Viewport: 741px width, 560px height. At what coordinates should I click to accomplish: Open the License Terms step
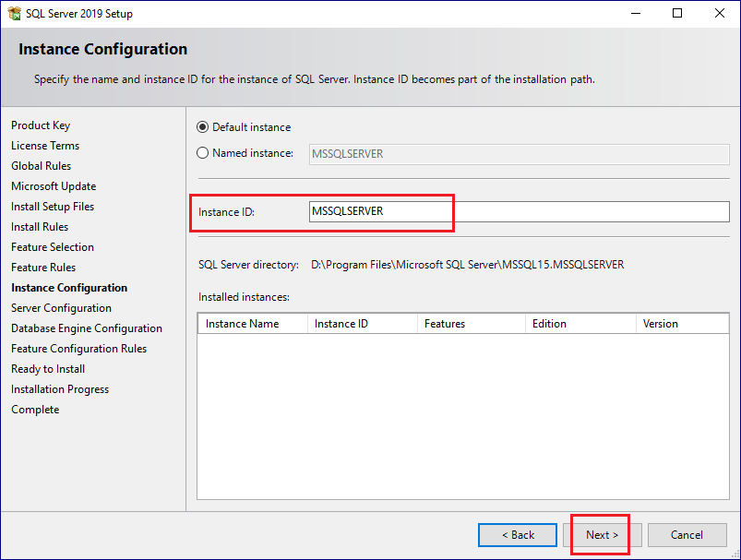coord(45,146)
